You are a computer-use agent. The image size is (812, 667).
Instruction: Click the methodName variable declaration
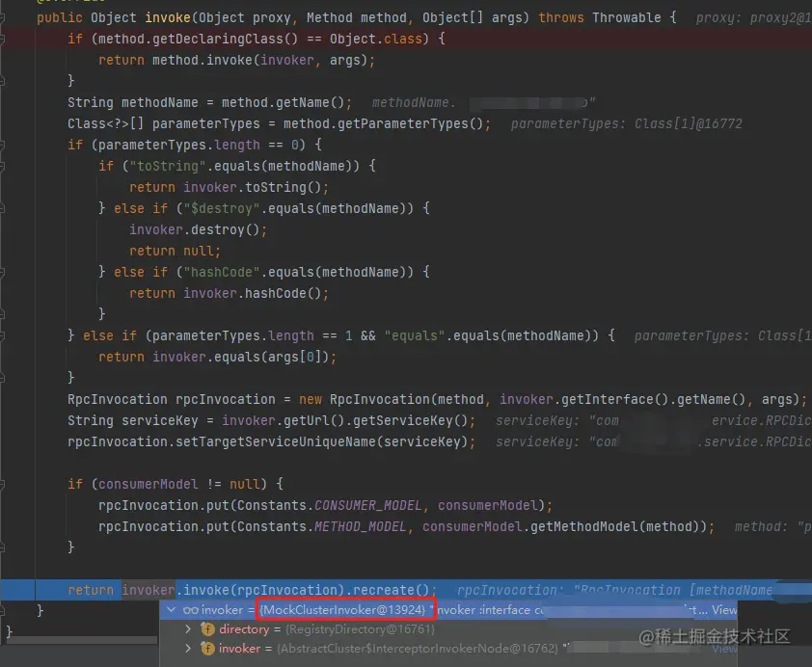(x=159, y=102)
